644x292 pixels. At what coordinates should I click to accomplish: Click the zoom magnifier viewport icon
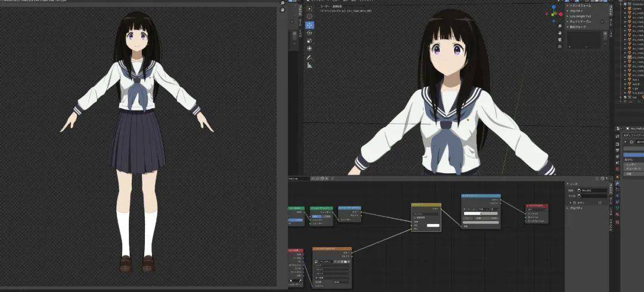pyautogui.click(x=560, y=26)
